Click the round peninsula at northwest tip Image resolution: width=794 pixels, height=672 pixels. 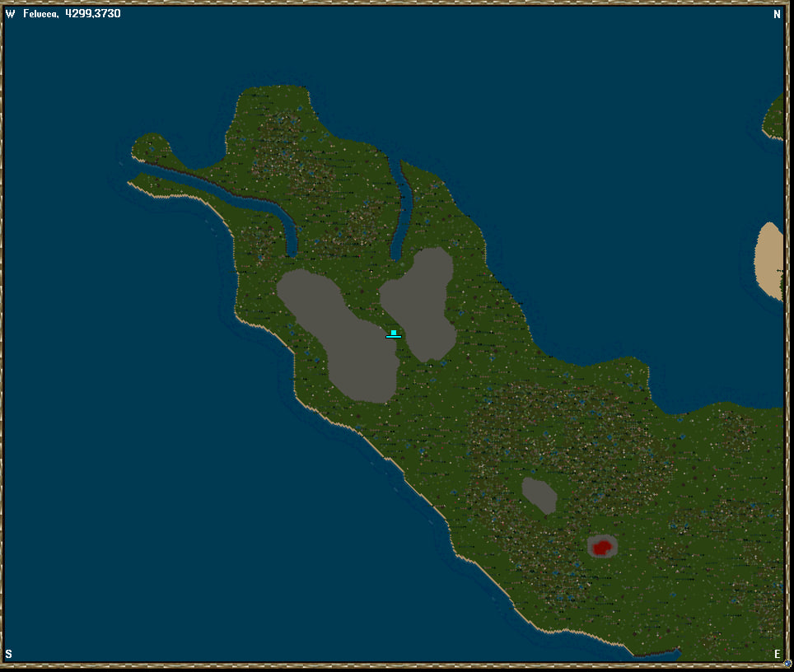click(x=151, y=150)
